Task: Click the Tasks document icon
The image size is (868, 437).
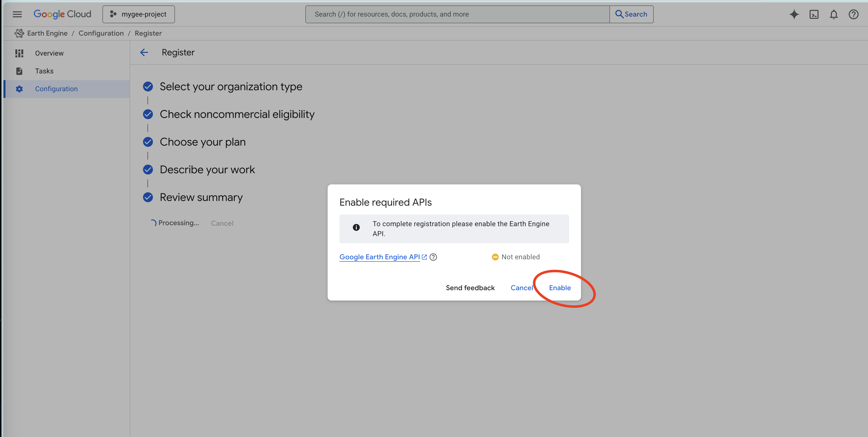Action: (19, 71)
